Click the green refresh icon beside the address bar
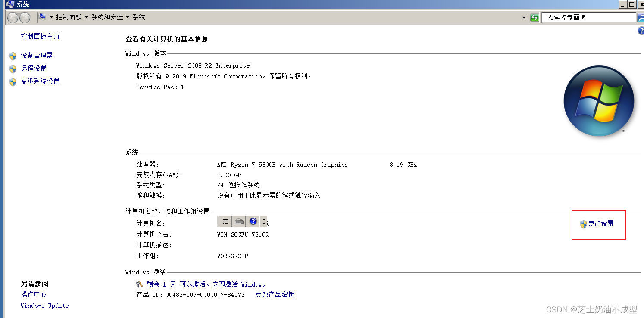This screenshot has height=318, width=644. point(534,17)
